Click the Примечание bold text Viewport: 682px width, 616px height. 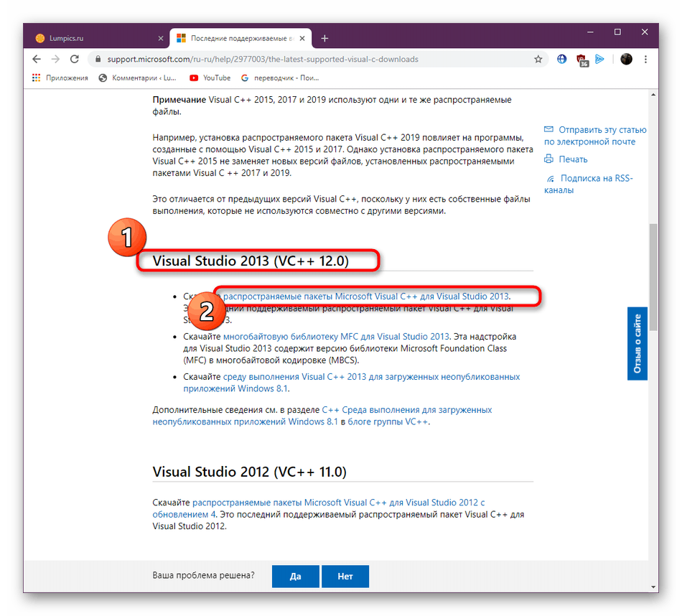point(179,100)
